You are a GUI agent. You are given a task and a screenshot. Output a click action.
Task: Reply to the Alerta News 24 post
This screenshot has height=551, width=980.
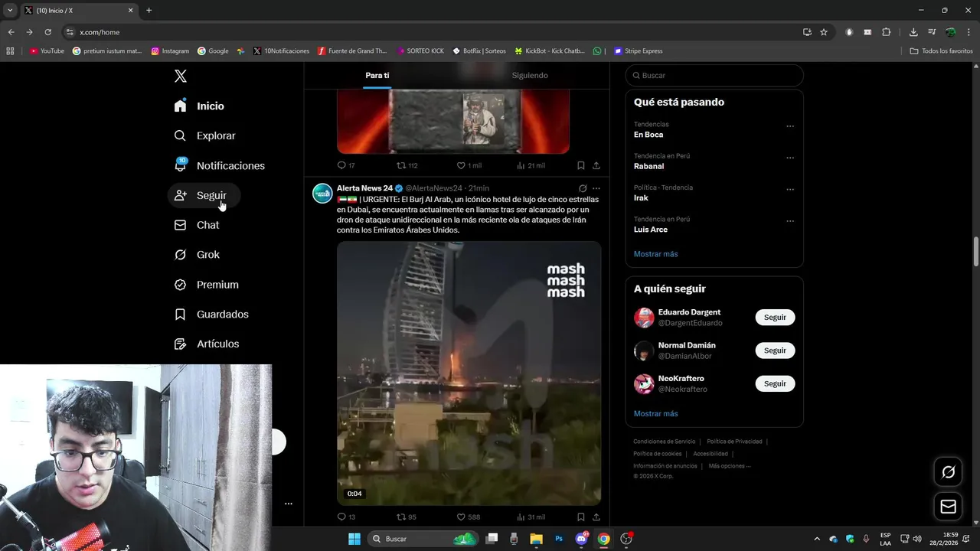[x=346, y=517]
